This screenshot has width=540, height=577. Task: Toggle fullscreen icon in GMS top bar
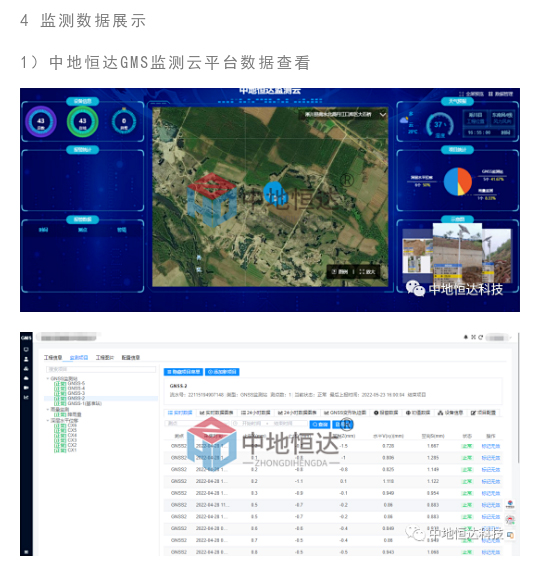coord(473,337)
